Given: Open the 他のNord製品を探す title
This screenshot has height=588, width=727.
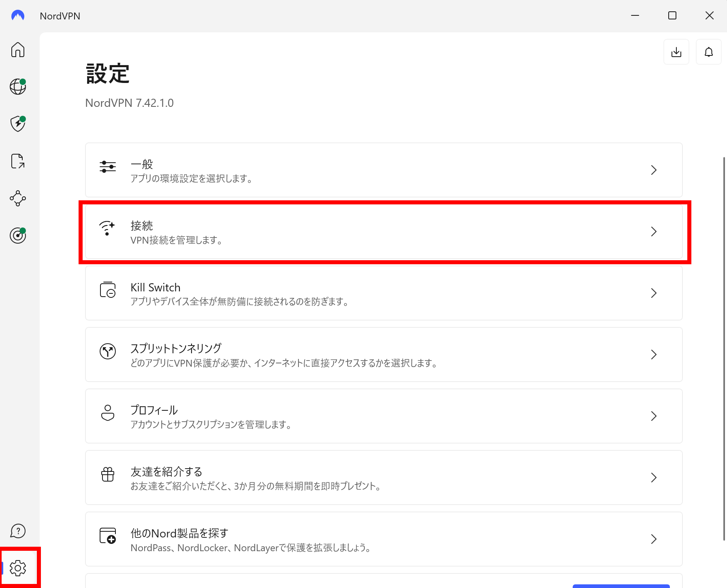Looking at the screenshot, I should click(179, 533).
